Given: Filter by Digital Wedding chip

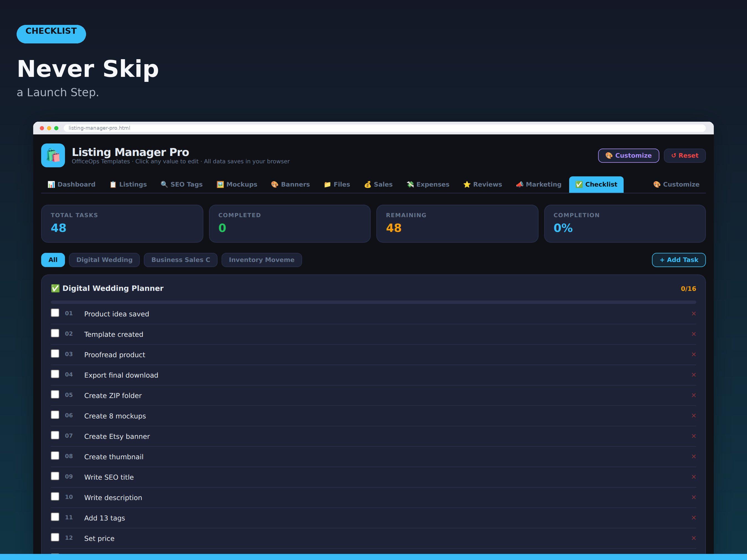Looking at the screenshot, I should [104, 260].
